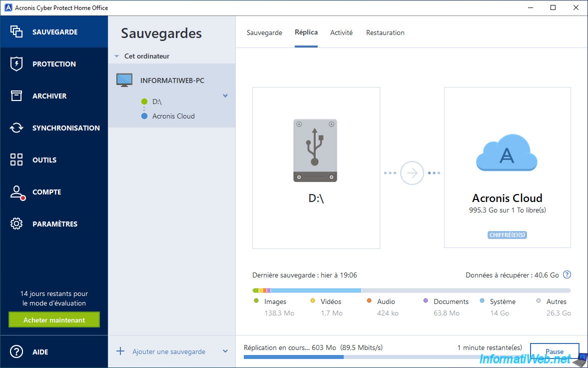This screenshot has height=368, width=588.
Task: Click the Acronis Cloud destination icon
Action: click(507, 153)
